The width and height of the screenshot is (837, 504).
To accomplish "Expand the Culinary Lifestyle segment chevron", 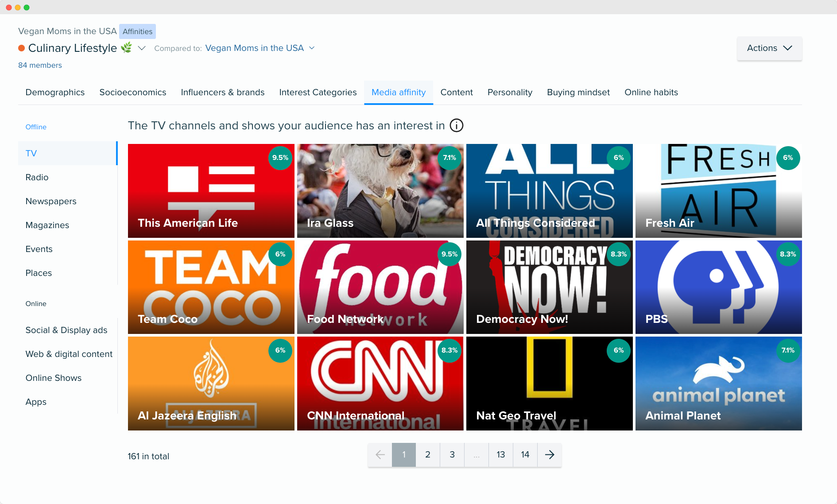I will [142, 48].
